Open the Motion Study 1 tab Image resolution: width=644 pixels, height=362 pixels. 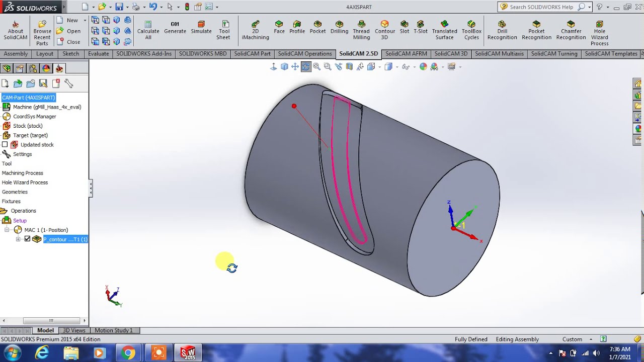tap(114, 330)
